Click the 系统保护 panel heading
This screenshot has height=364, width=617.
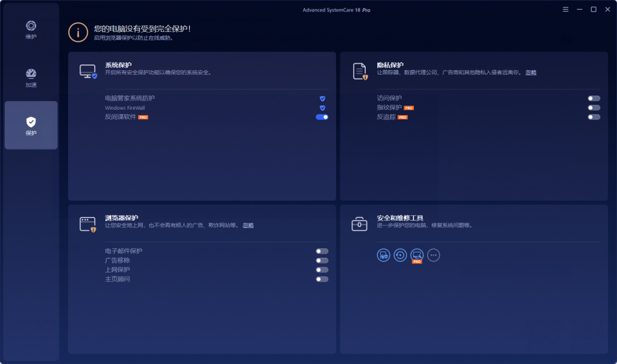[x=118, y=64]
